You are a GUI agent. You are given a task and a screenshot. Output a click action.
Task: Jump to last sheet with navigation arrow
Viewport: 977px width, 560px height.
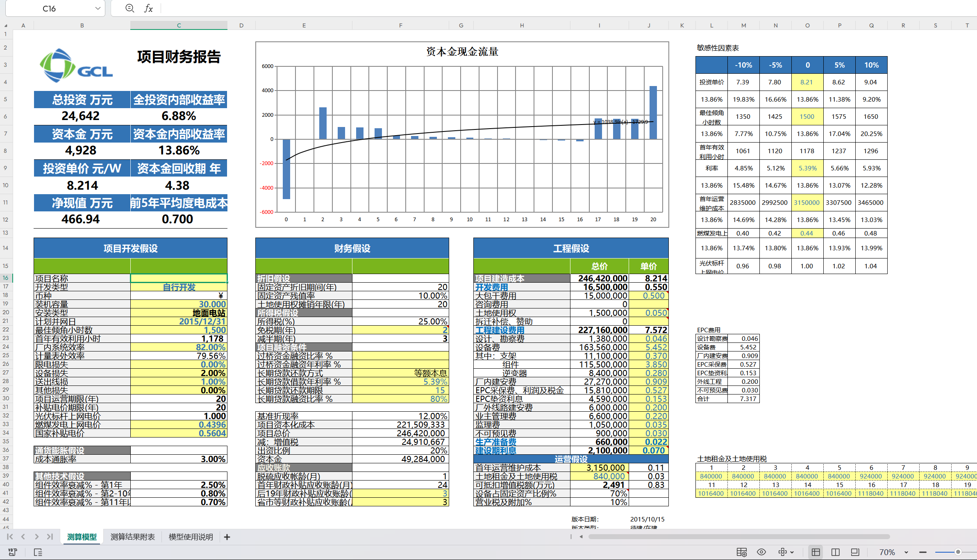pyautogui.click(x=50, y=537)
